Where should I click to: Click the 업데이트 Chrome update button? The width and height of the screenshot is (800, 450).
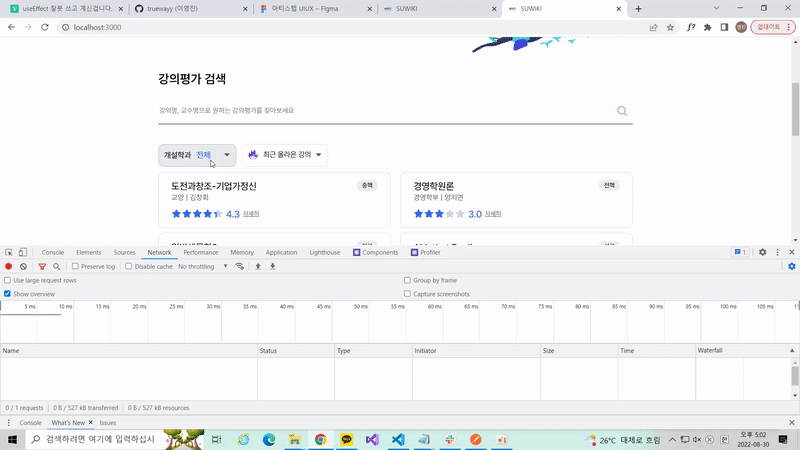pos(772,27)
